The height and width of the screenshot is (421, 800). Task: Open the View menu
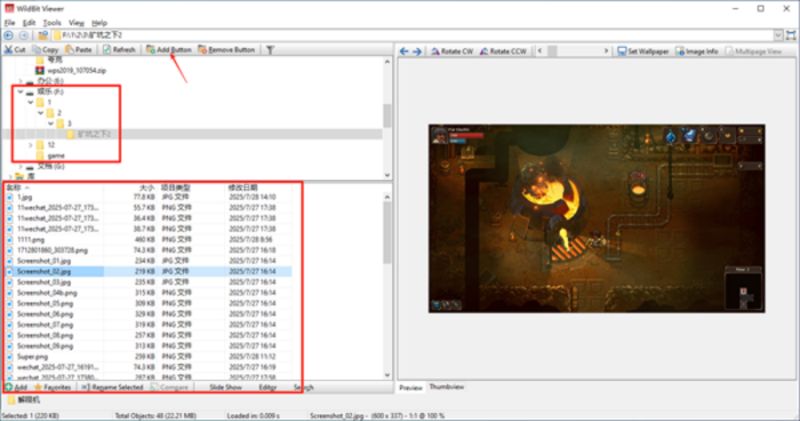pyautogui.click(x=76, y=23)
